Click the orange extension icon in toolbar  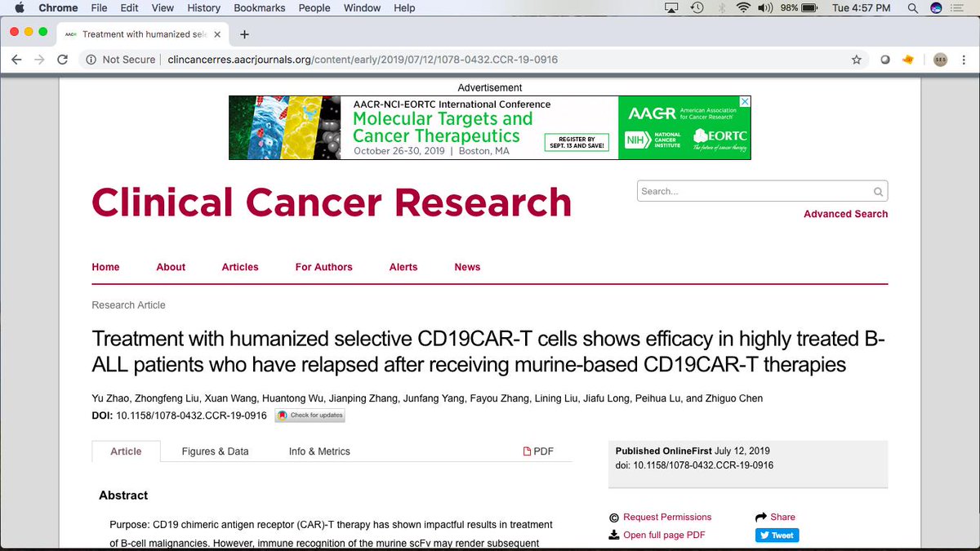pos(907,60)
